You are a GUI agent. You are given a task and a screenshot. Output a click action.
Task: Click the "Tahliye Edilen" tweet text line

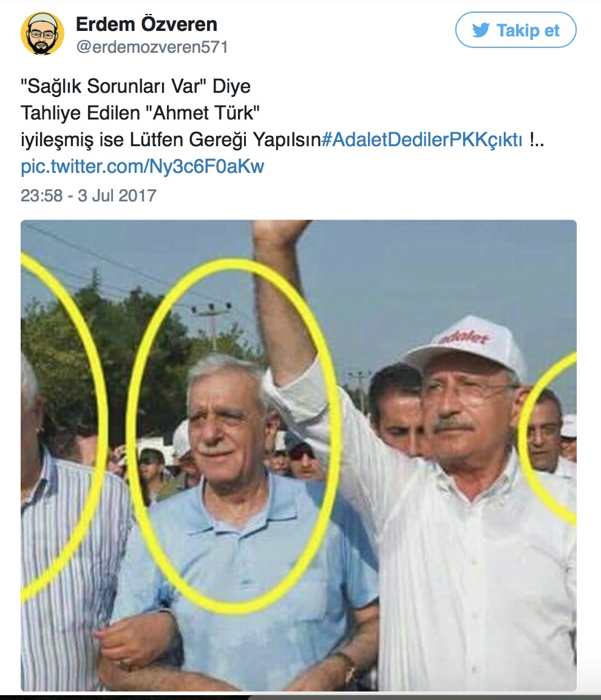(x=140, y=113)
